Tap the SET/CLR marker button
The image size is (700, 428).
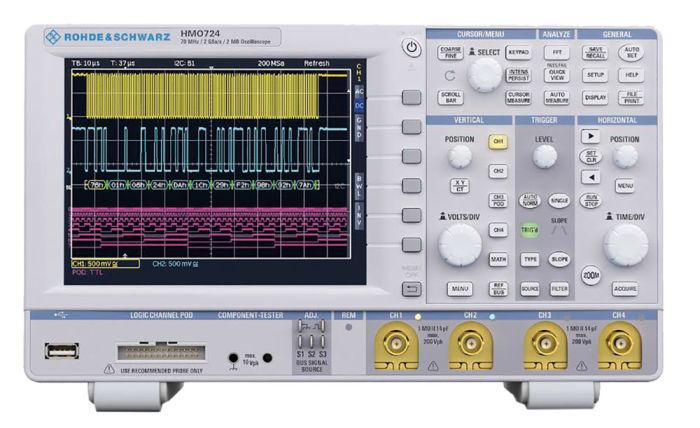591,157
